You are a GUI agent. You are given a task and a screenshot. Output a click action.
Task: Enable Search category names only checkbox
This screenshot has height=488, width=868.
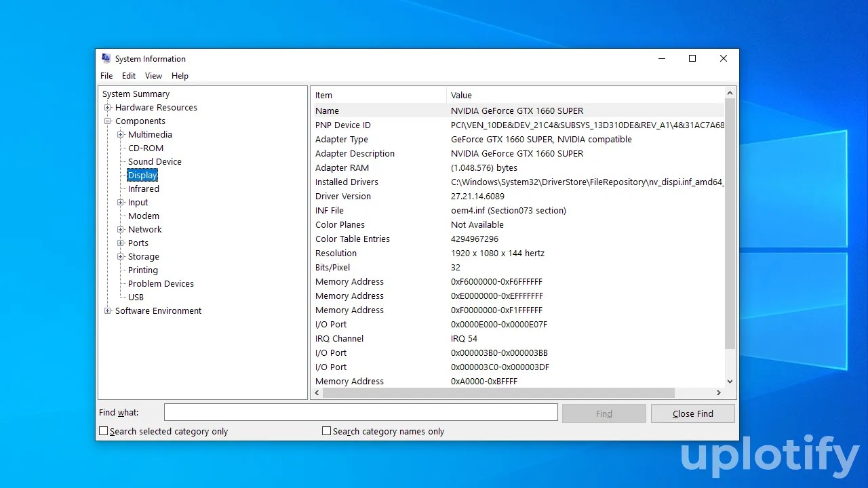326,431
